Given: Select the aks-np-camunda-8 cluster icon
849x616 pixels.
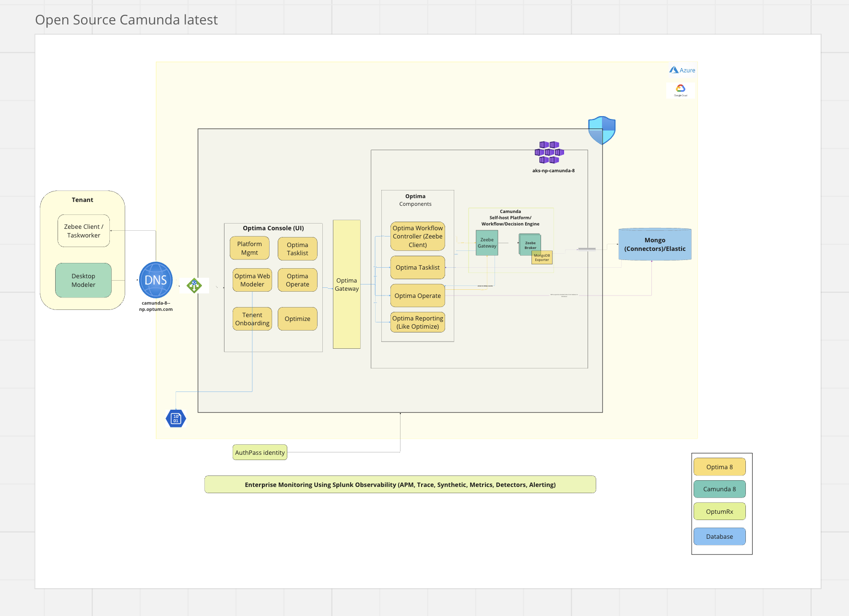Looking at the screenshot, I should (549, 152).
